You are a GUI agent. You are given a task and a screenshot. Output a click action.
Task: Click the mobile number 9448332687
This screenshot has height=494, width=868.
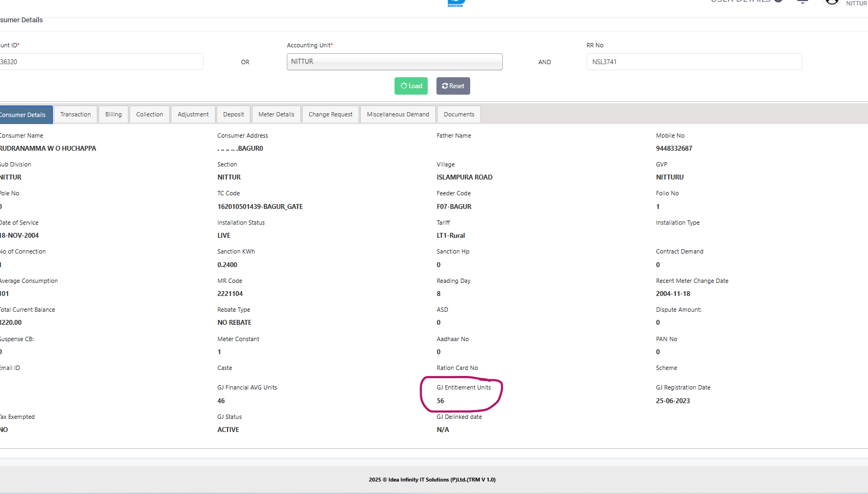click(674, 149)
